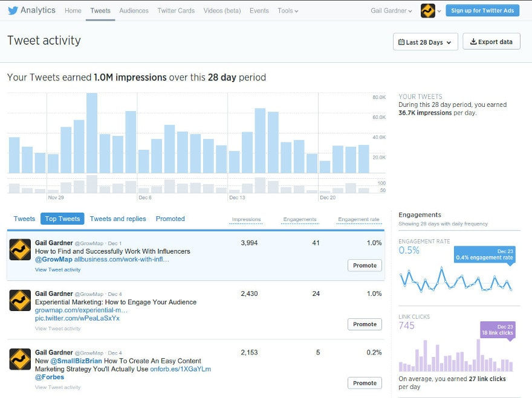Click the Dec 23 link clicks tooltip
The image size is (532, 398).
[498, 330]
